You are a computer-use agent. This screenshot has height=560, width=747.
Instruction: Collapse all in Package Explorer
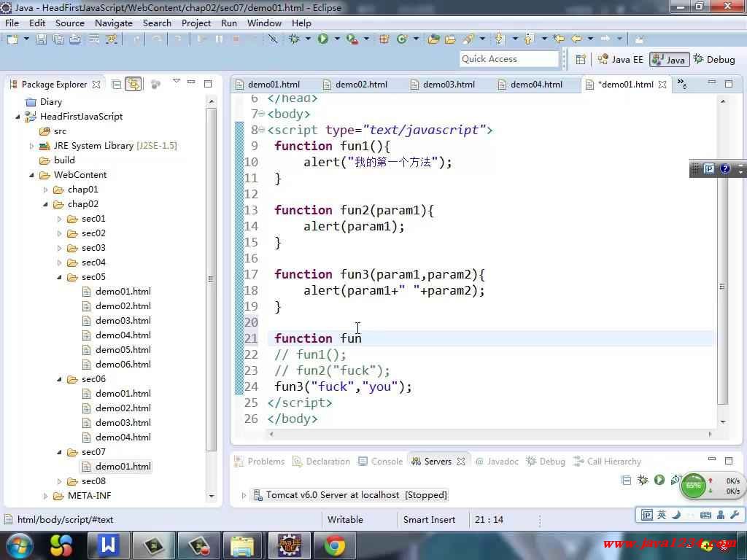116,85
